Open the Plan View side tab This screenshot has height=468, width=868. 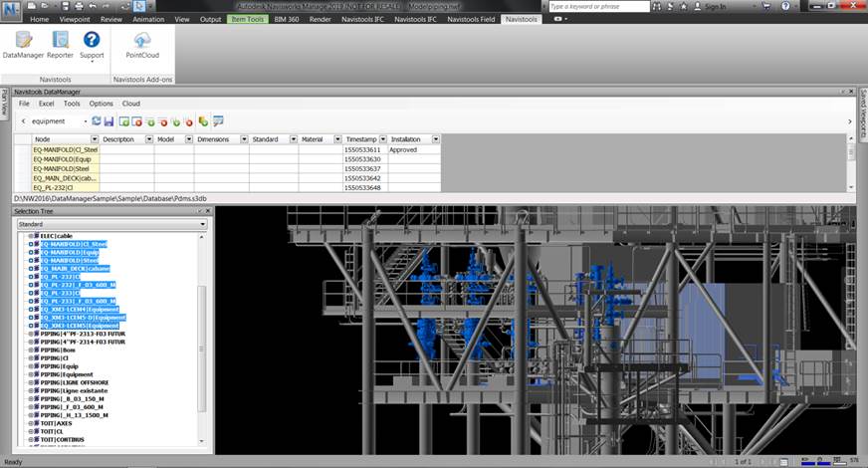[x=4, y=103]
